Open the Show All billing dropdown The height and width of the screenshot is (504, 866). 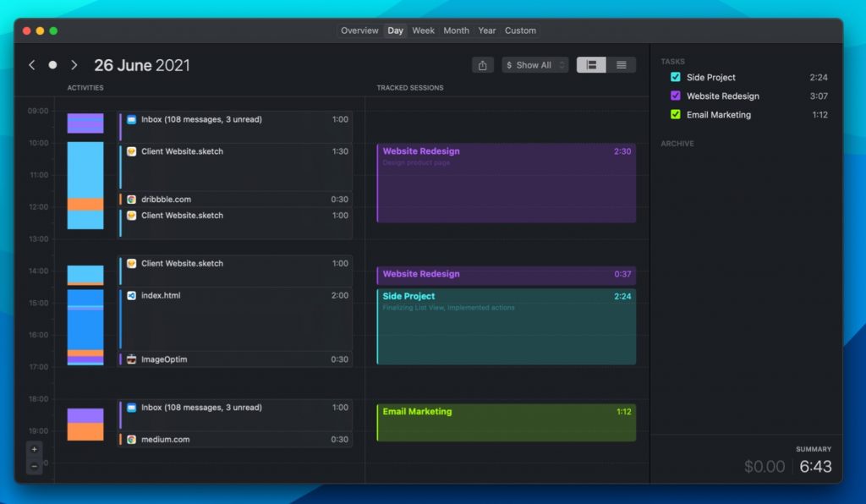(x=534, y=65)
